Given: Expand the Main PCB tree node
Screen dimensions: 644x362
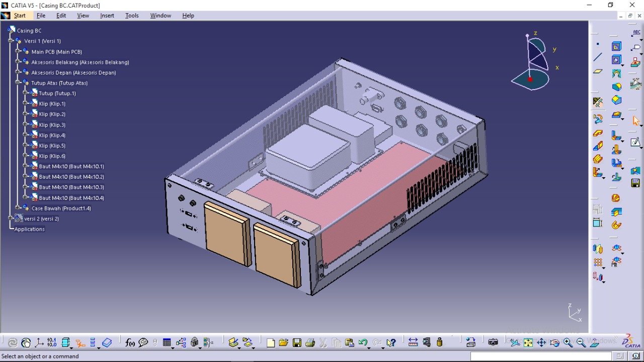Looking at the screenshot, I should pyautogui.click(x=18, y=51).
